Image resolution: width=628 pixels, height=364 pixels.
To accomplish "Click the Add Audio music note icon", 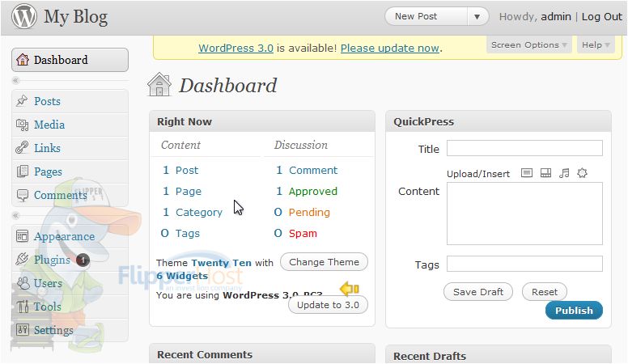I will 564,173.
